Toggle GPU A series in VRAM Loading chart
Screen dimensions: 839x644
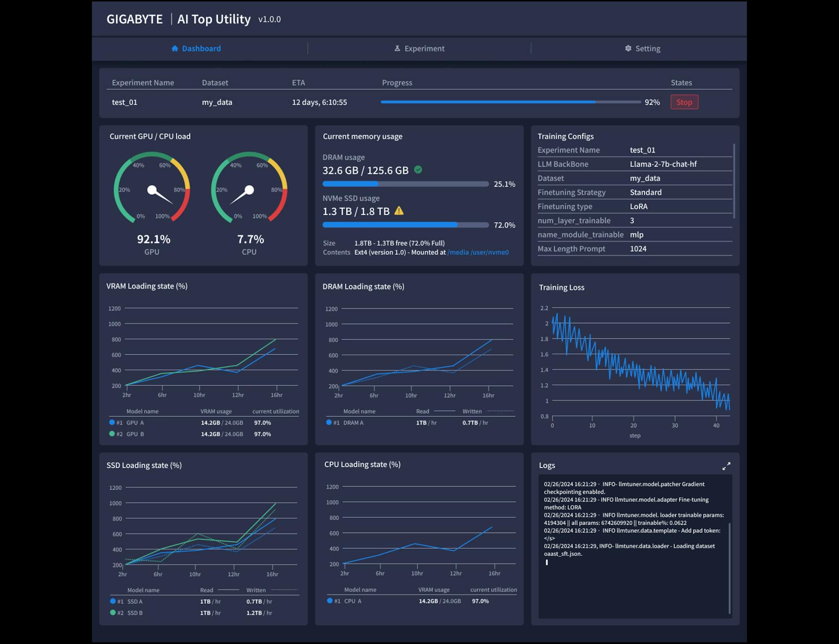click(x=111, y=422)
